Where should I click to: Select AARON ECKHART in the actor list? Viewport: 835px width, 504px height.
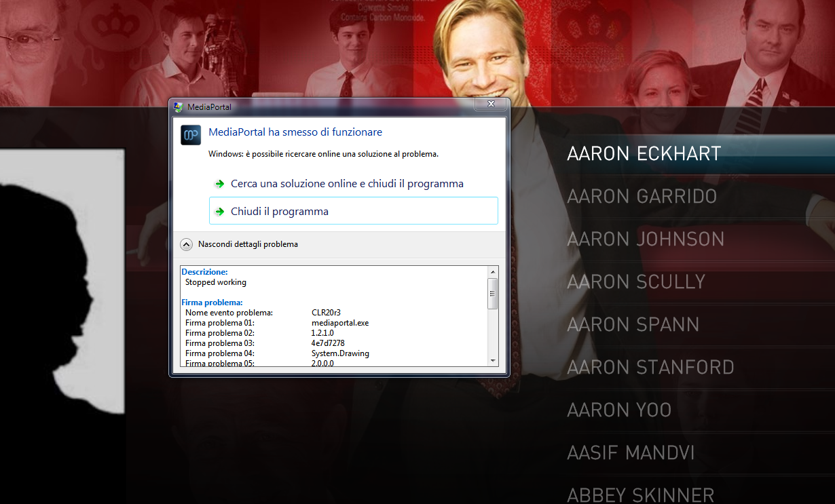(644, 154)
